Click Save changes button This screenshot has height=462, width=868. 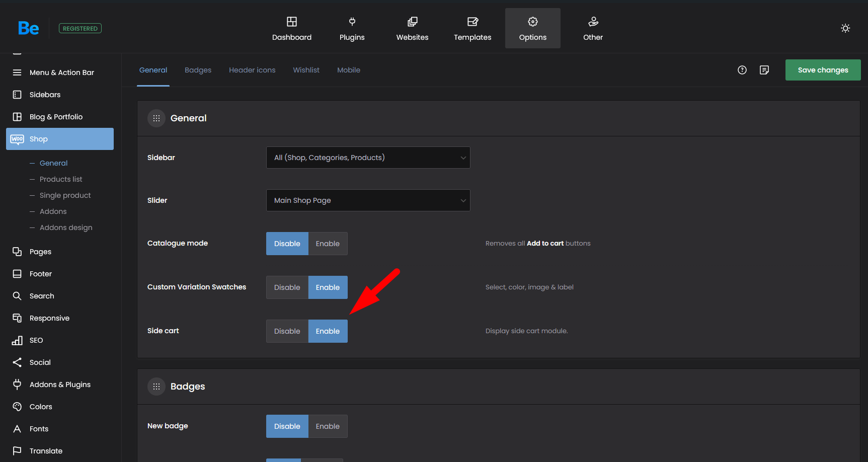(x=823, y=70)
